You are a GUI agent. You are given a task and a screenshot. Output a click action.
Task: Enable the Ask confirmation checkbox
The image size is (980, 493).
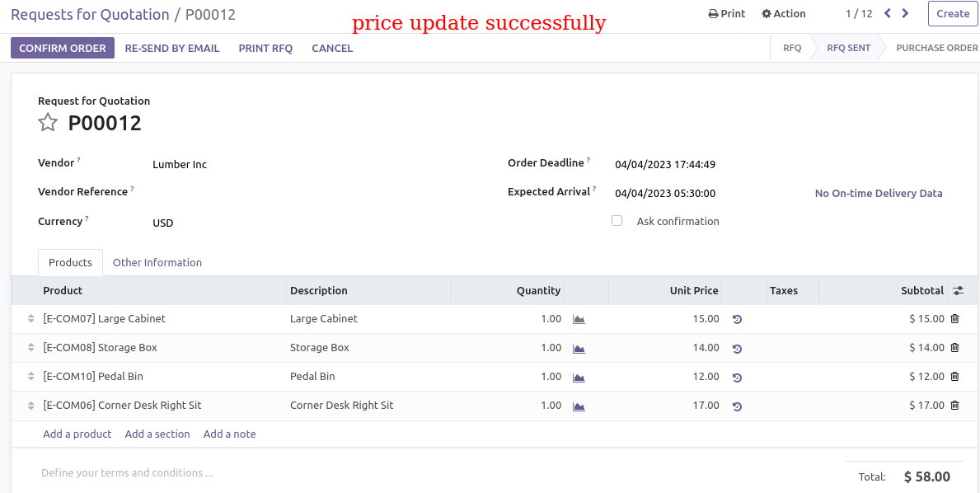(x=617, y=221)
